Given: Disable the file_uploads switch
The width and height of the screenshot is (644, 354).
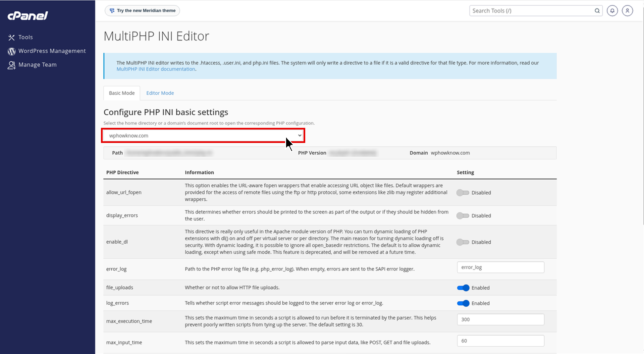Looking at the screenshot, I should pos(463,288).
